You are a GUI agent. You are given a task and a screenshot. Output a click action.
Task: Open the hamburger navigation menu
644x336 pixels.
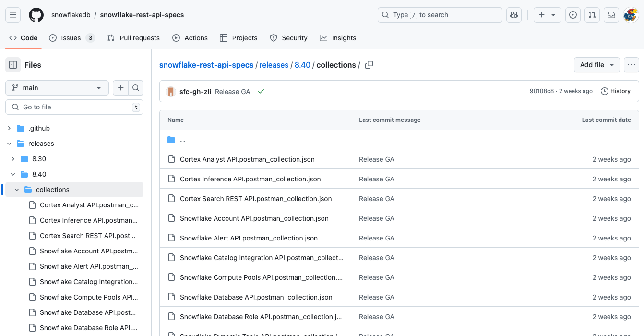13,15
